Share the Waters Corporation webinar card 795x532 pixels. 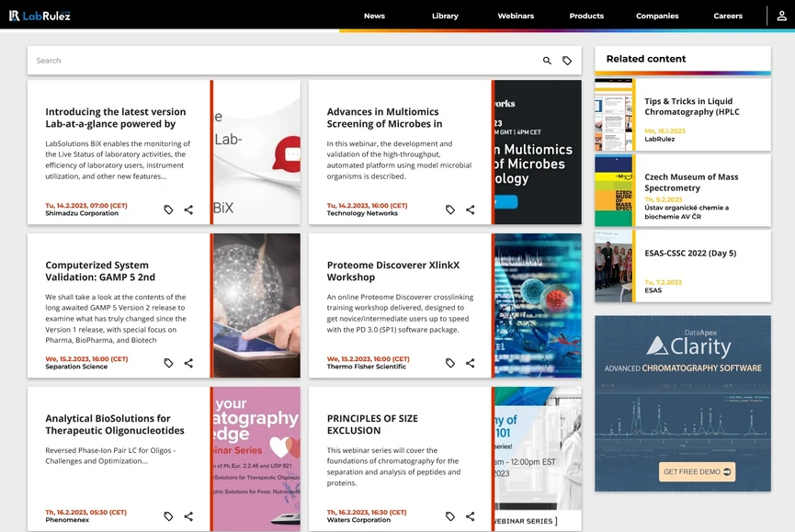click(470, 516)
